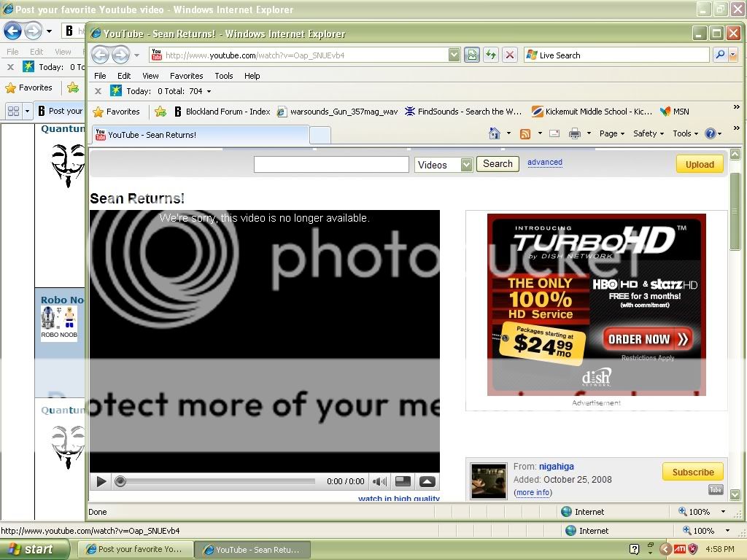Open the blue Help question mark icon
Image resolution: width=747 pixels, height=560 pixels.
click(710, 134)
